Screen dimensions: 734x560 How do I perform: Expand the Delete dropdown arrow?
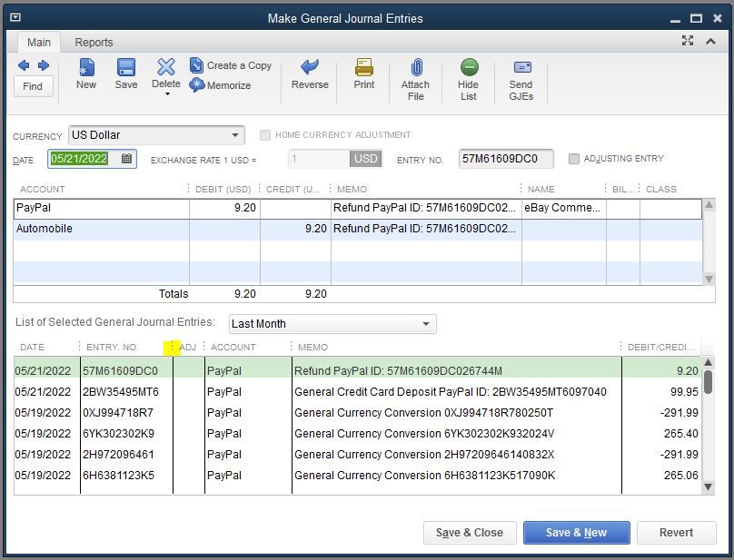point(166,94)
